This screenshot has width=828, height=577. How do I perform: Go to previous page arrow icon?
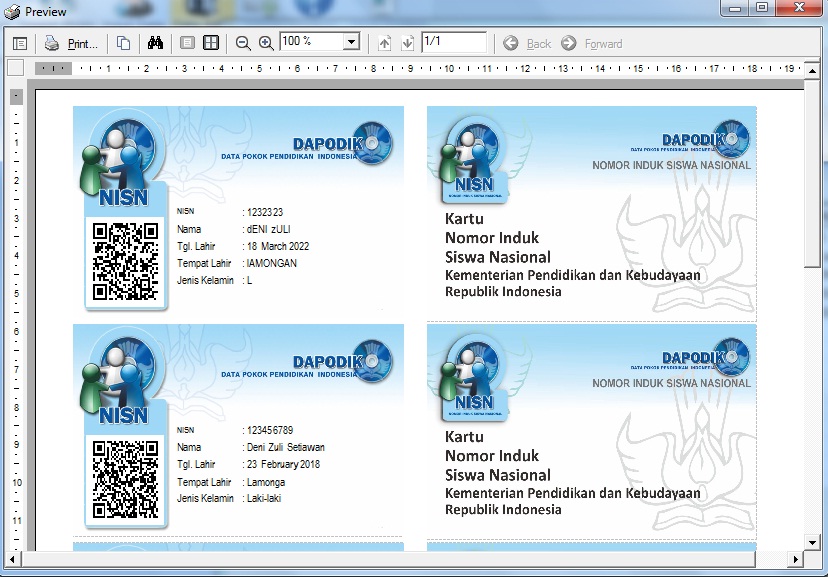click(384, 43)
